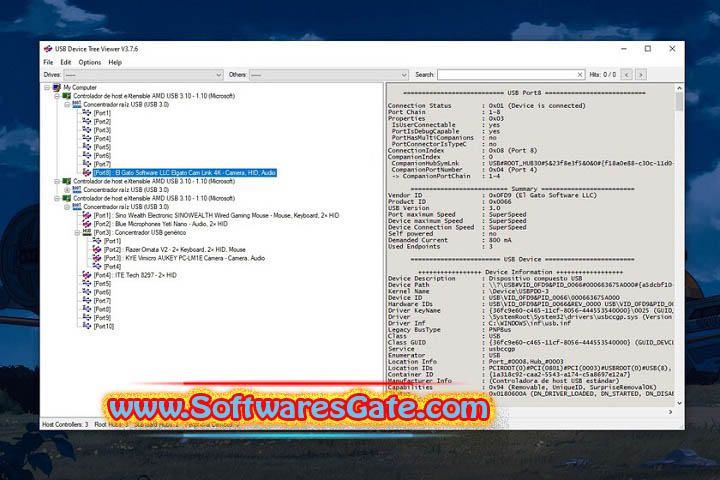This screenshot has height=480, width=720.
Task: Select the empty [Port8] above [Port9]
Action: tap(102, 309)
